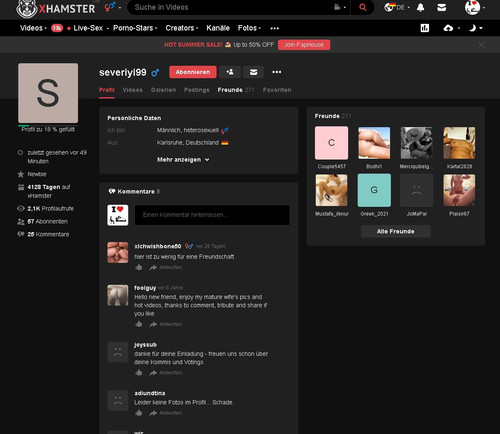Screen dimensions: 500x434
Task: Select the Profil tab
Action: 107,90
